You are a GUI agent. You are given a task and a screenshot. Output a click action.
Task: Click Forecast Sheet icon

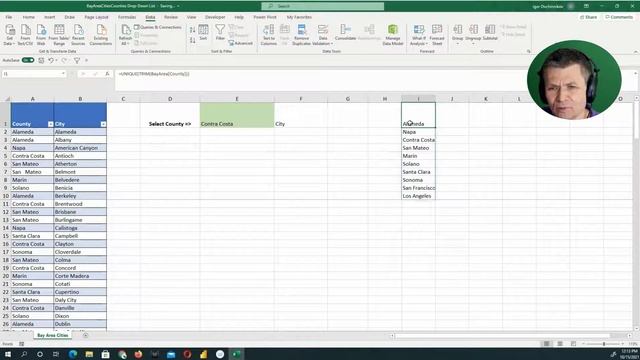coord(437,35)
